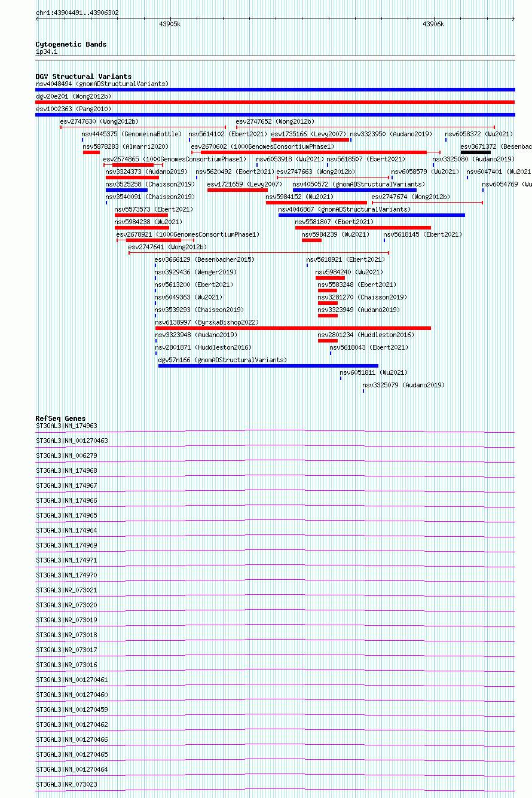The height and width of the screenshot is (798, 532).
Task: Select nsv3929436 (Wenger2019) variant
Action: click(x=196, y=272)
